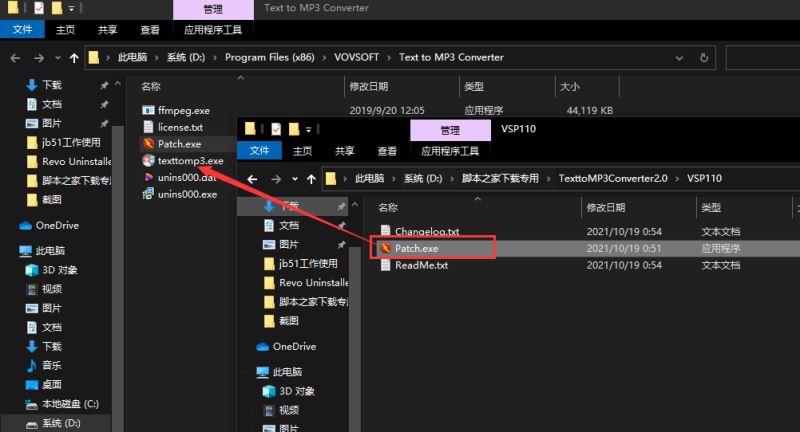
Task: Click Properties quick access icon in VSP110 title bar
Action: coord(276,129)
